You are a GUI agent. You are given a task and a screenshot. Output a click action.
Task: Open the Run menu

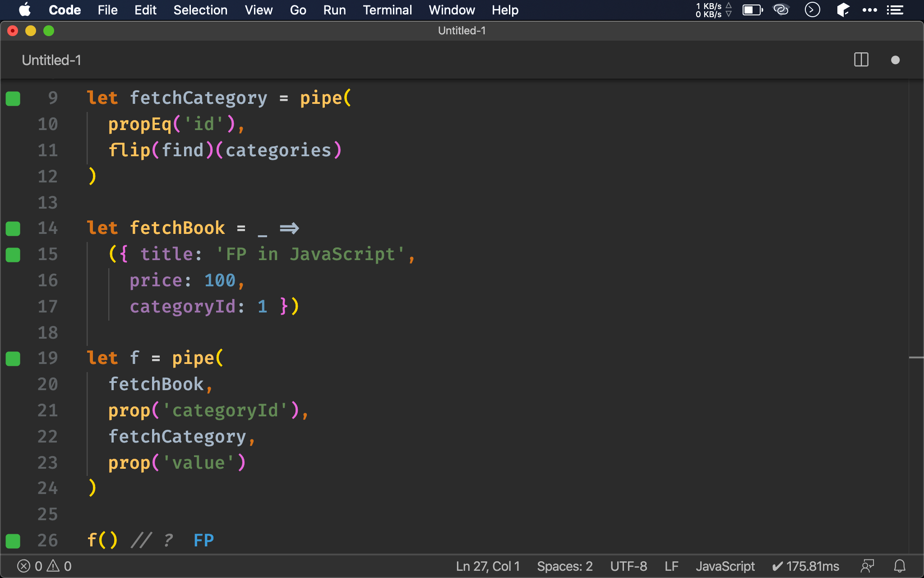point(334,10)
